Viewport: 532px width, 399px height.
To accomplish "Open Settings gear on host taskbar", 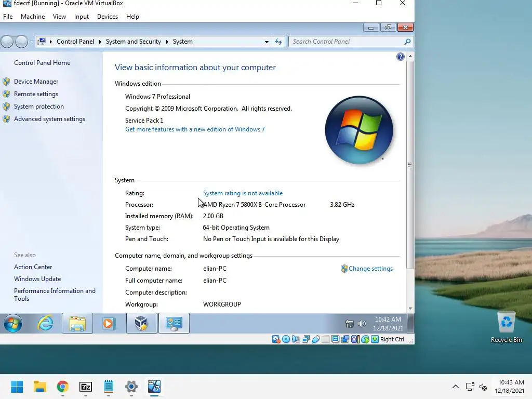I will tap(131, 387).
